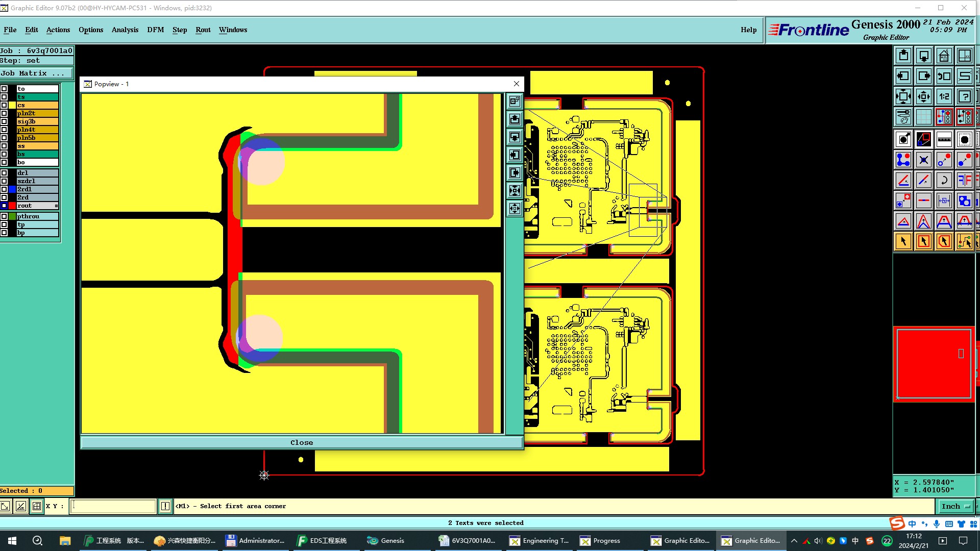Open the Inch units dropdown

955,506
